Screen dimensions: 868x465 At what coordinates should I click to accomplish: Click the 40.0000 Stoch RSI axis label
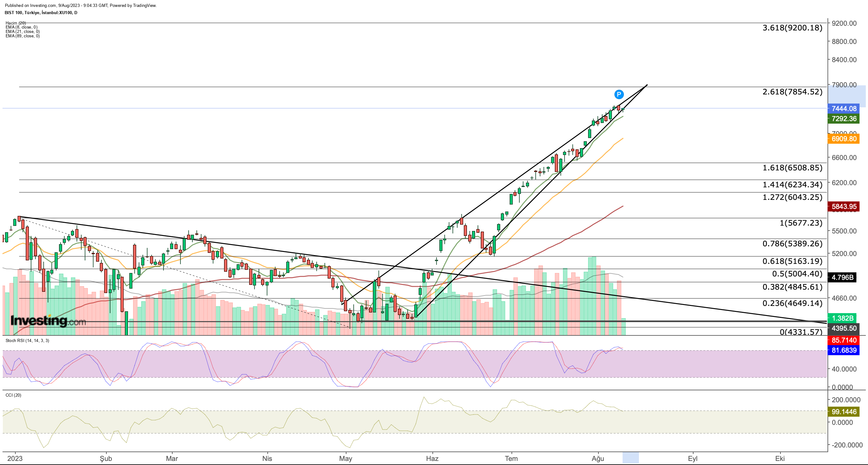pyautogui.click(x=844, y=369)
